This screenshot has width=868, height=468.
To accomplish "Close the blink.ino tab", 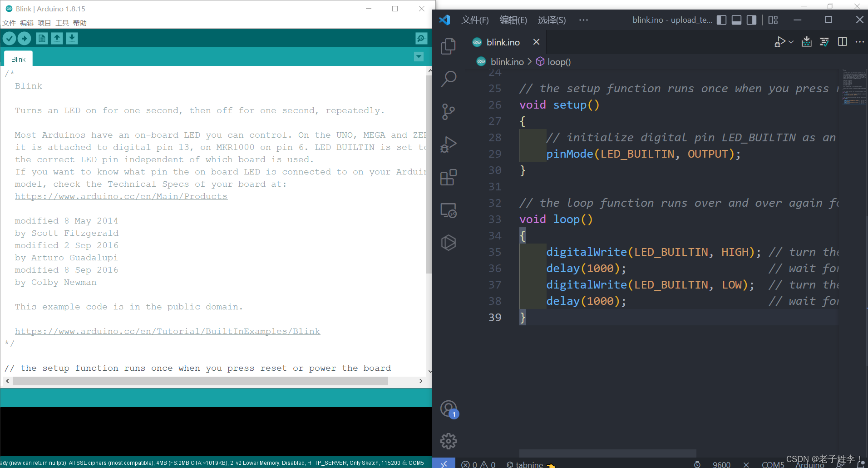I will tap(536, 42).
